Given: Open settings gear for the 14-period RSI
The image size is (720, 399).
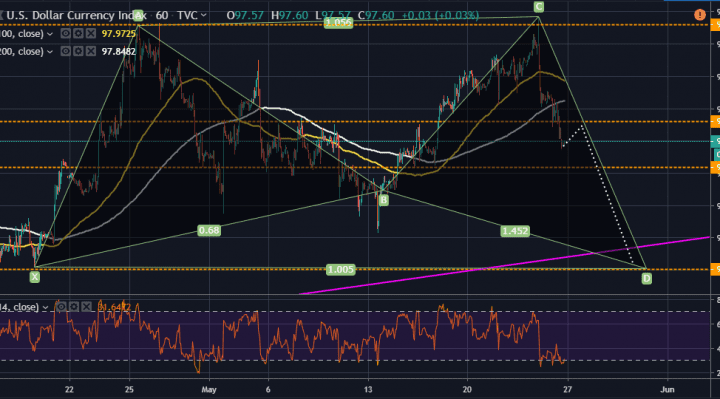Looking at the screenshot, I should click(x=73, y=307).
